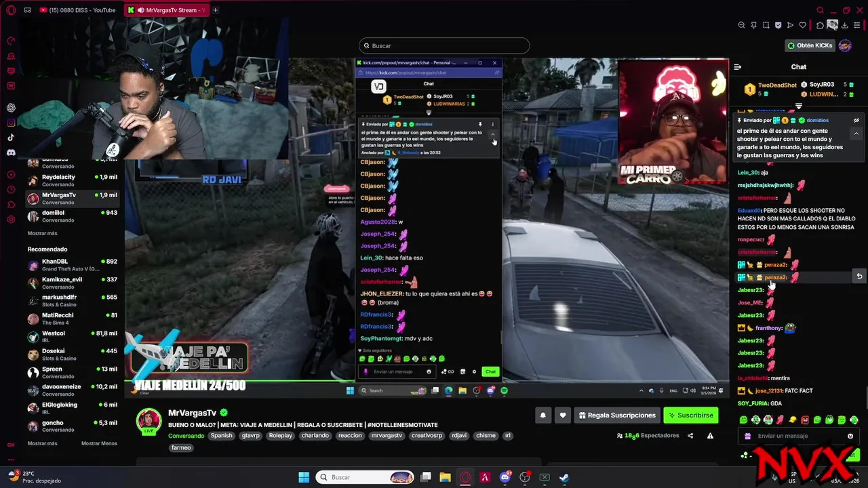Follow the channel with the heart button
The width and height of the screenshot is (868, 488).
click(562, 415)
